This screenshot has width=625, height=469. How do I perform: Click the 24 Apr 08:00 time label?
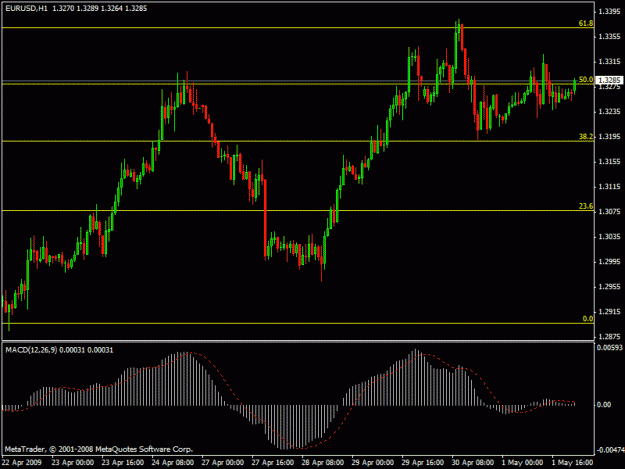click(x=173, y=463)
